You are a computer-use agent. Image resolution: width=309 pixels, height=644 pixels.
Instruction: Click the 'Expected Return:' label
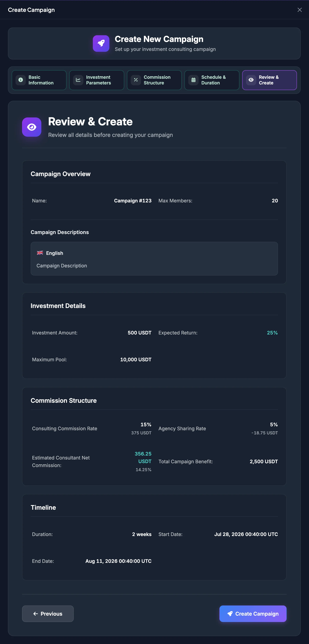tap(178, 333)
